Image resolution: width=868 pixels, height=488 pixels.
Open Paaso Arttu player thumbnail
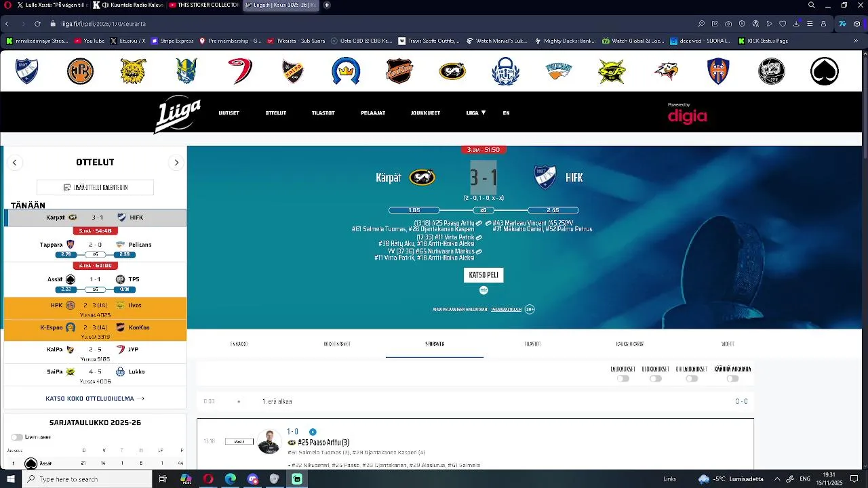click(x=269, y=441)
